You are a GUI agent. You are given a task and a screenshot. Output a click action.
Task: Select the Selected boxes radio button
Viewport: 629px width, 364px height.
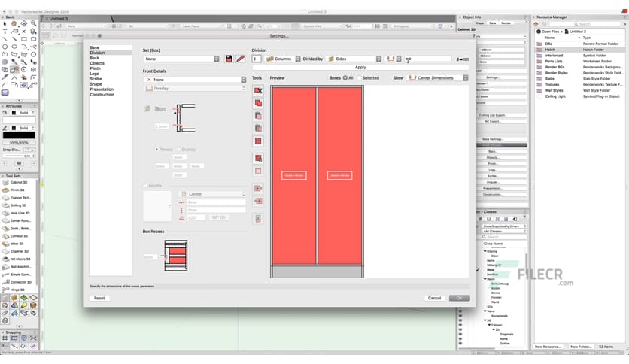pyautogui.click(x=360, y=77)
